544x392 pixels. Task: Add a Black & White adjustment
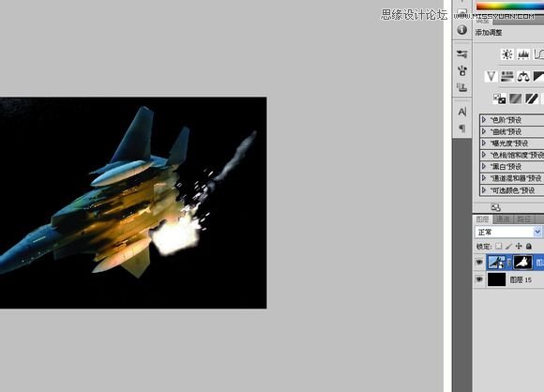point(538,76)
